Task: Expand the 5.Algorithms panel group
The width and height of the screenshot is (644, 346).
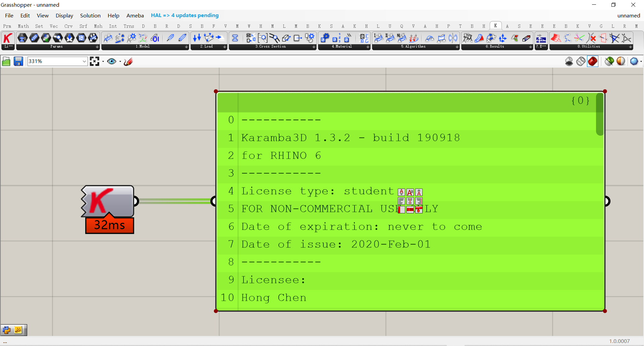Action: click(458, 47)
